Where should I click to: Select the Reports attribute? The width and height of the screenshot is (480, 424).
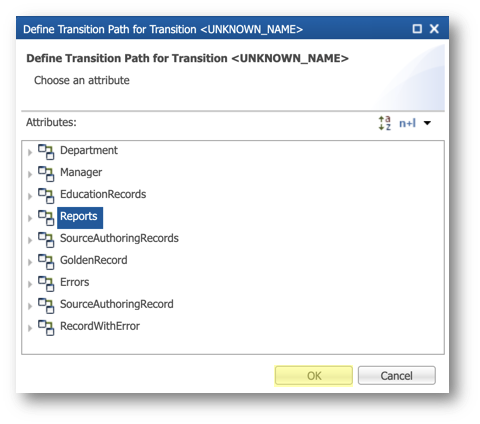pyautogui.click(x=80, y=218)
